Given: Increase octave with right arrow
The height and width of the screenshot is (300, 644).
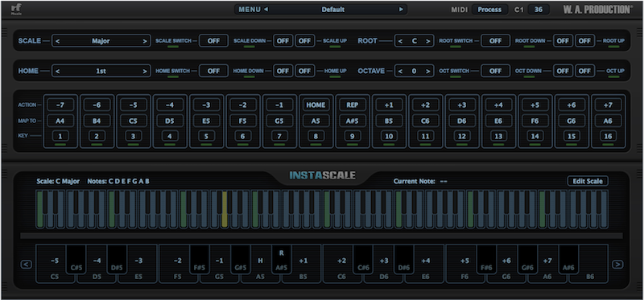Looking at the screenshot, I should point(428,71).
